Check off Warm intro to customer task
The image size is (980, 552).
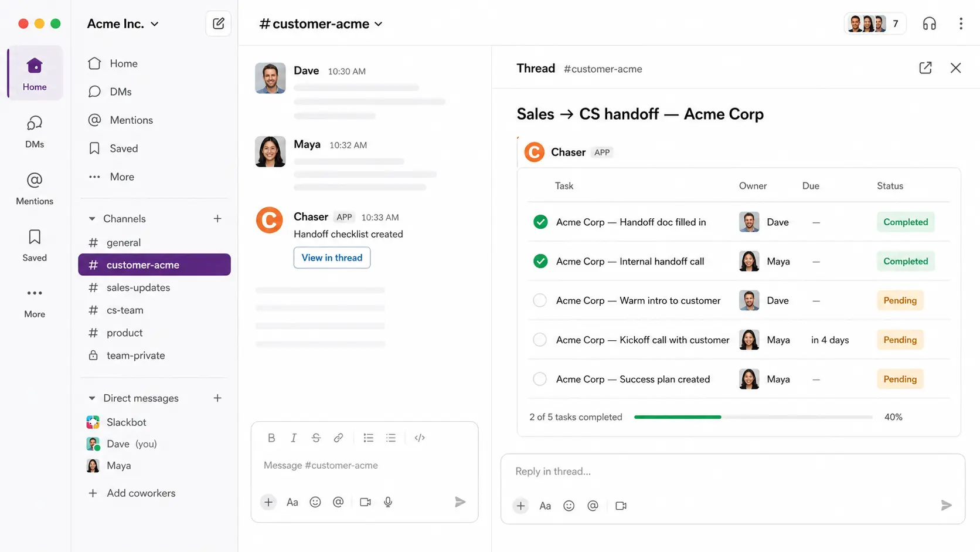click(540, 300)
